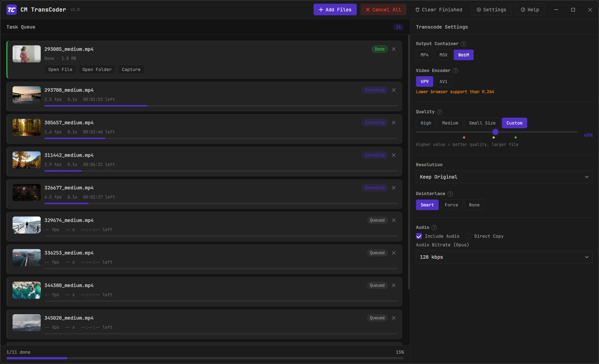Open the Resolution Keep Original dropdown
Viewport: 599px width, 364px height.
tap(504, 177)
